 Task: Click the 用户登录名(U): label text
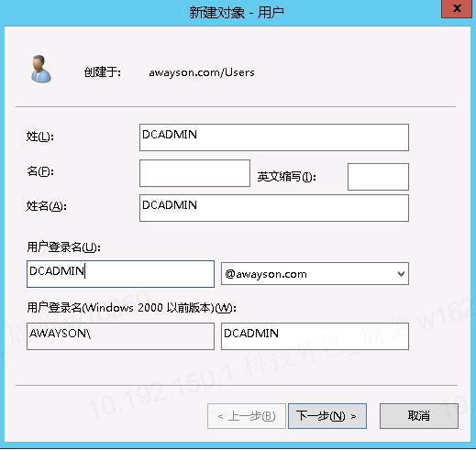(63, 247)
